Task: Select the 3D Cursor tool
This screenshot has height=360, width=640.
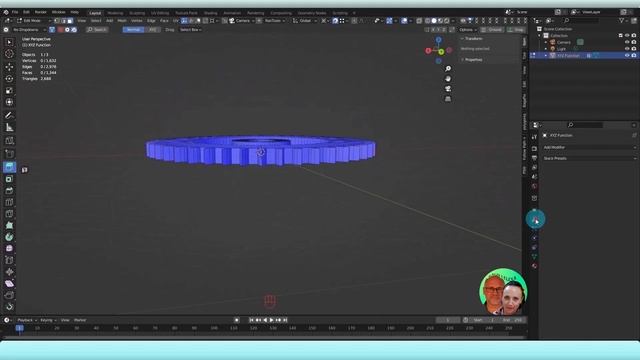Action: 9,54
